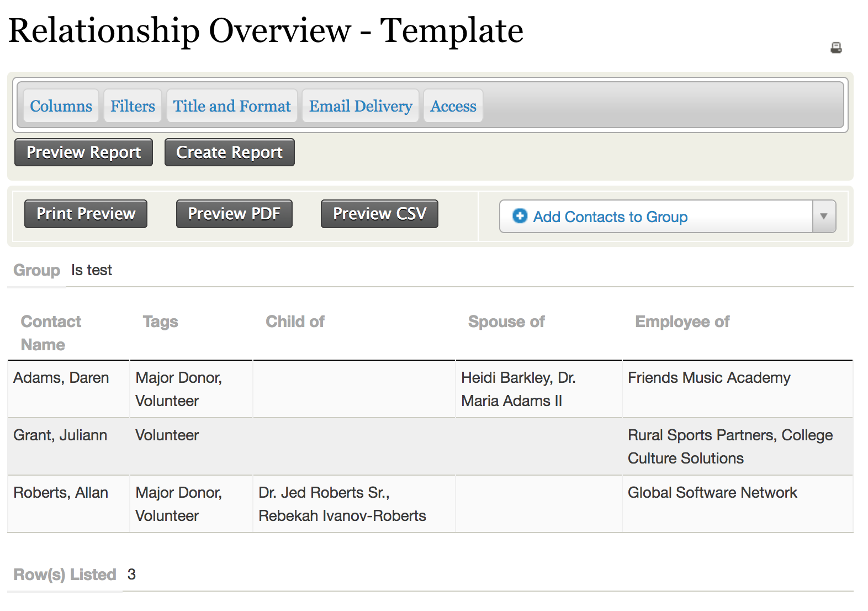This screenshot has width=868, height=611.
Task: Click the Preview CSV button
Action: click(x=379, y=214)
